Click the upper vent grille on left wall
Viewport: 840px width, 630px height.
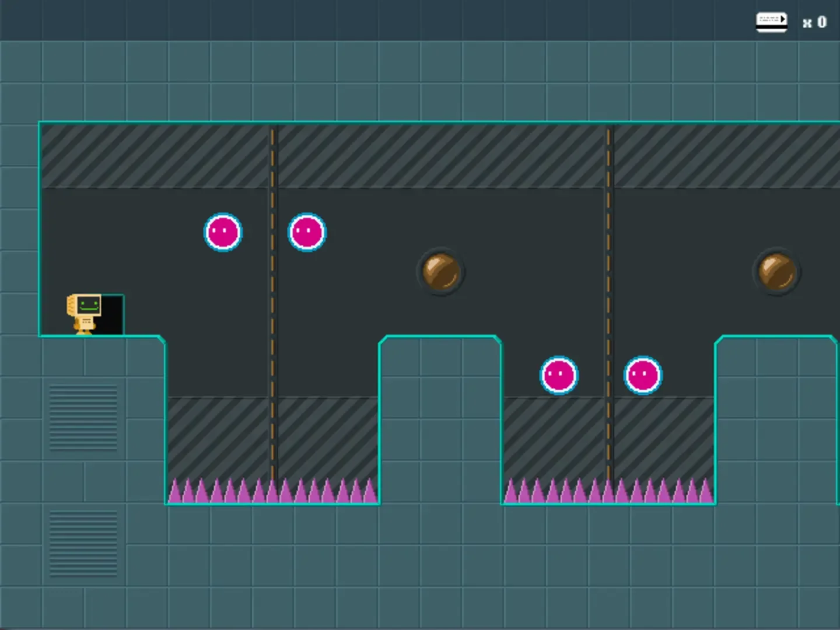83,418
